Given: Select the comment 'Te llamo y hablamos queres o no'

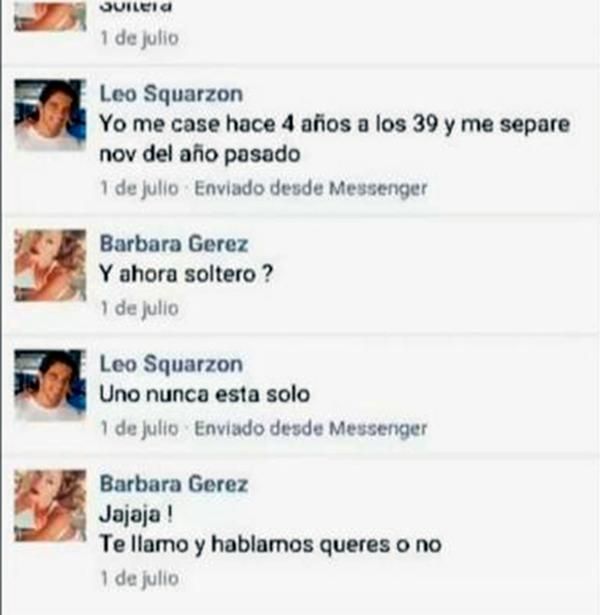Looking at the screenshot, I should point(271,544).
